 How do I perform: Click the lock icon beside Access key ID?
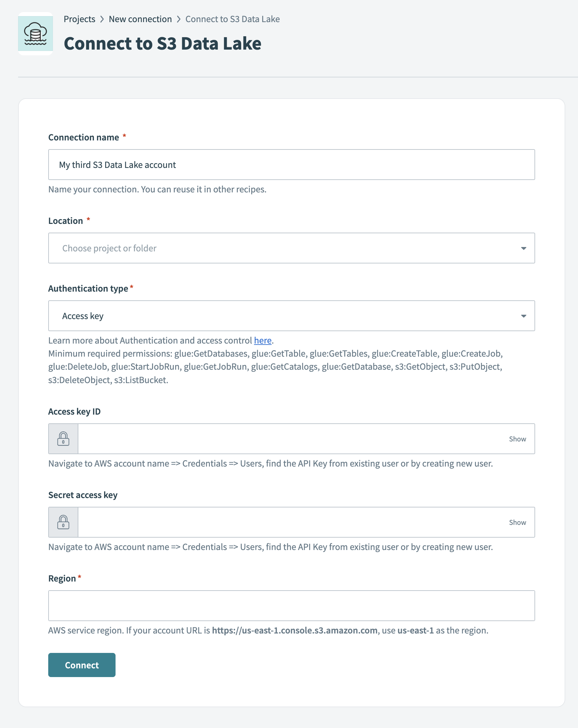pos(63,439)
